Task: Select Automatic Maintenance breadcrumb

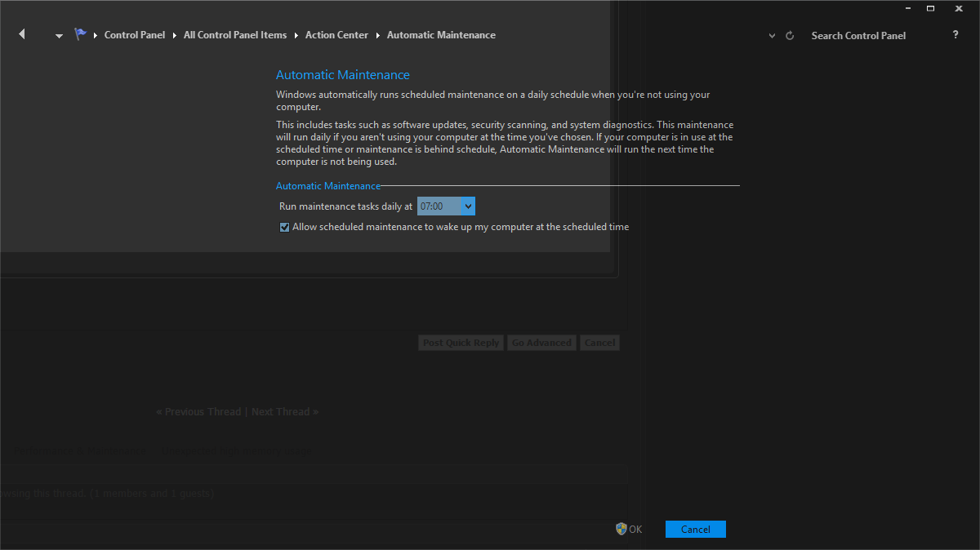Action: click(441, 35)
